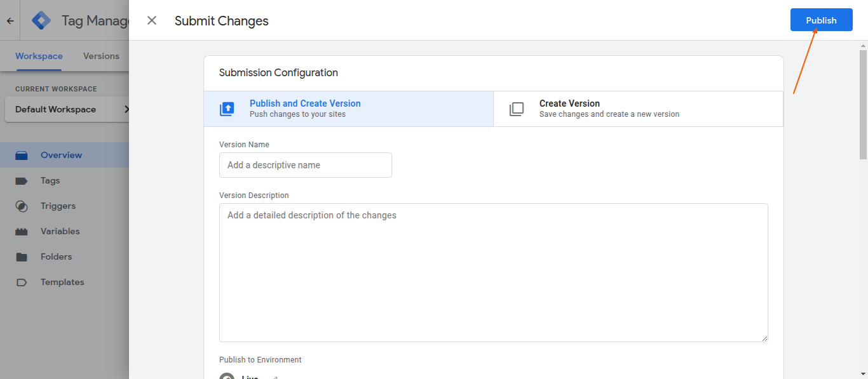Click the back arrow next to Tag Manager
The width and height of the screenshot is (868, 379).
pyautogui.click(x=10, y=20)
